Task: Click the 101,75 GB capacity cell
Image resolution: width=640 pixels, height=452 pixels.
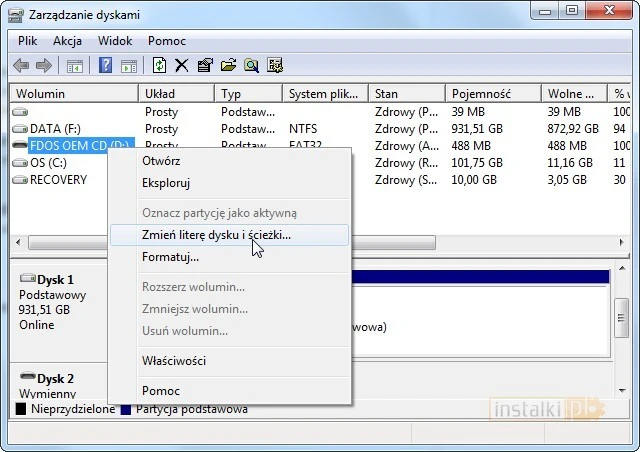Action: (477, 163)
